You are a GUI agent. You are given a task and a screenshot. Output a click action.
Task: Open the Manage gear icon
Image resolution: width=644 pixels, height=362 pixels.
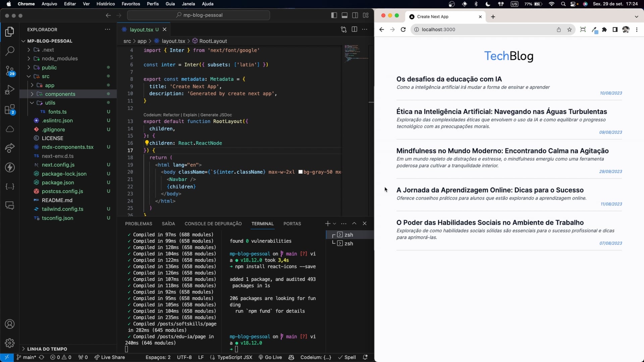point(10,343)
